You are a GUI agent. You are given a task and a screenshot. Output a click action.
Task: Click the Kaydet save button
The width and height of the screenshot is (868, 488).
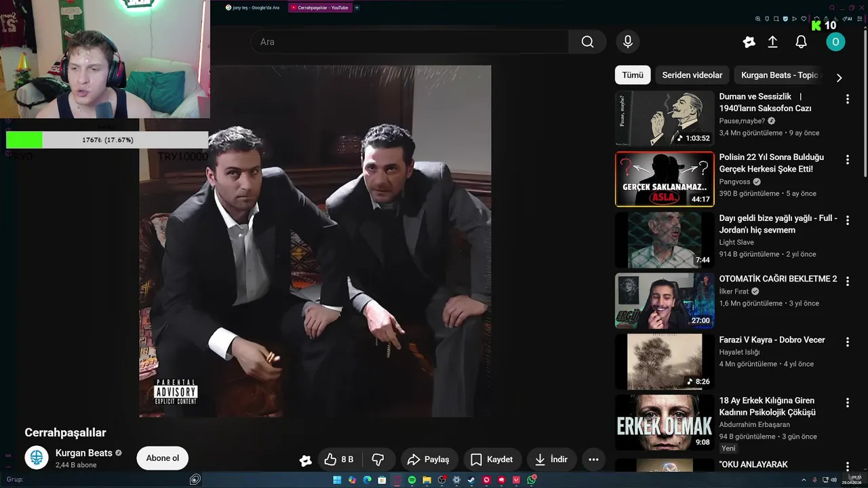[x=492, y=460]
